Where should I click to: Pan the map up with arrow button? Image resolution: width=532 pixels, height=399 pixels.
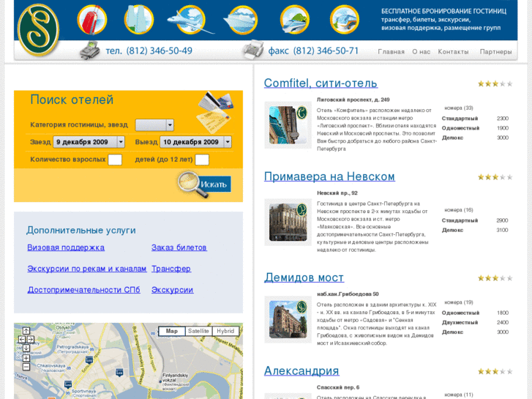pos(26,331)
